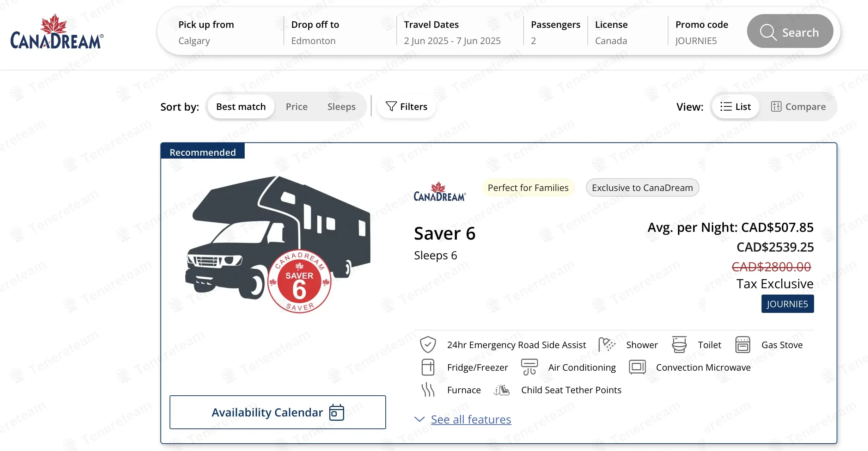Open the Travel Dates picker
This screenshot has width=868, height=451.
click(x=452, y=32)
